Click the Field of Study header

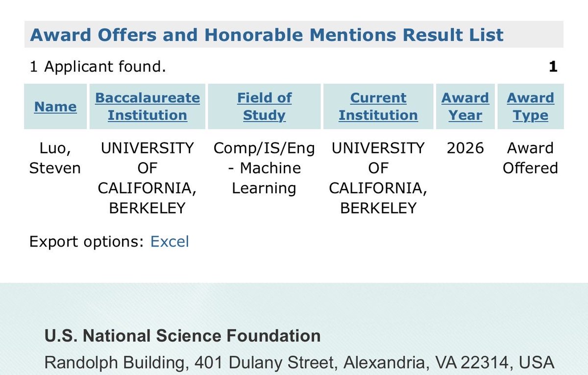click(264, 106)
